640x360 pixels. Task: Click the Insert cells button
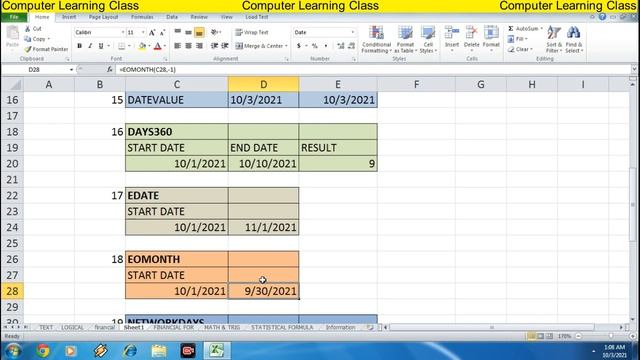tap(452, 39)
